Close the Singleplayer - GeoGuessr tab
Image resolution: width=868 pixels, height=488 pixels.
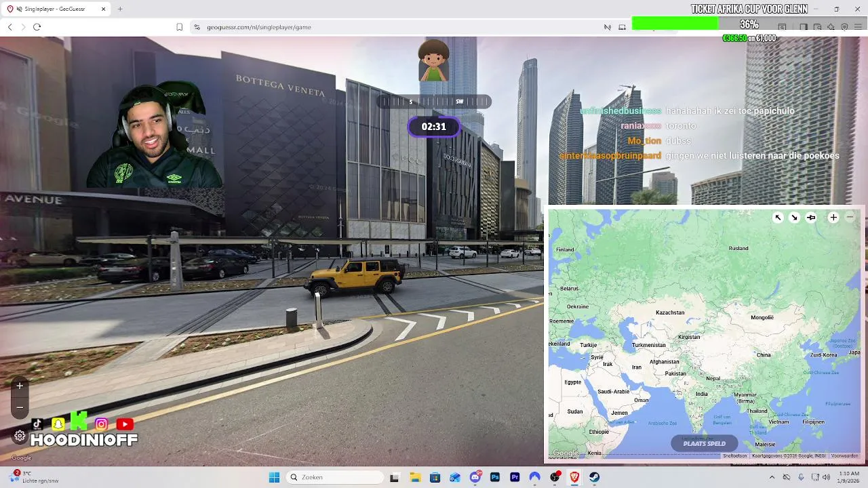[x=104, y=9]
